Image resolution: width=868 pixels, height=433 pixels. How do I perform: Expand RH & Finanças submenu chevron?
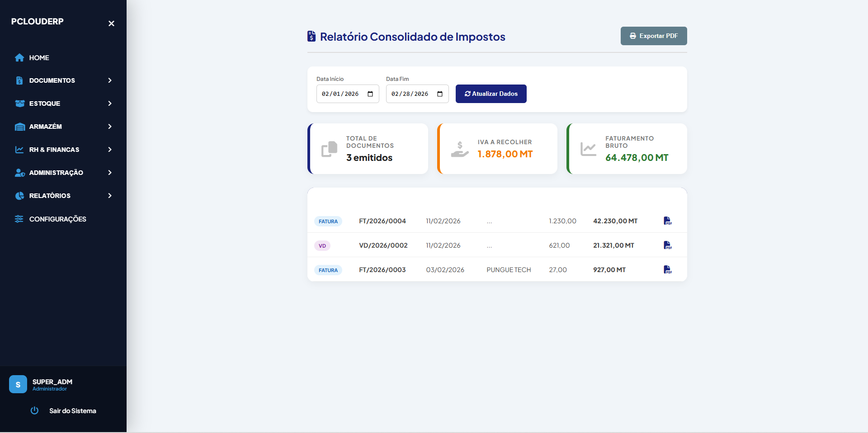[x=110, y=150]
